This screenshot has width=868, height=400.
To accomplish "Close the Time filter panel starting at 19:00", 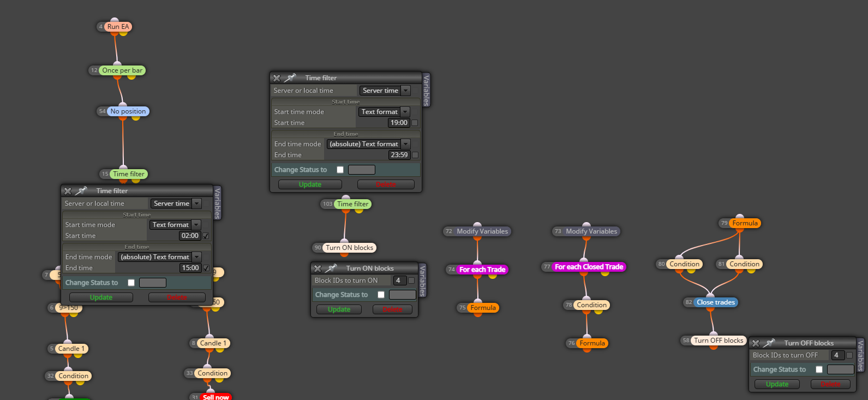I will (x=277, y=78).
